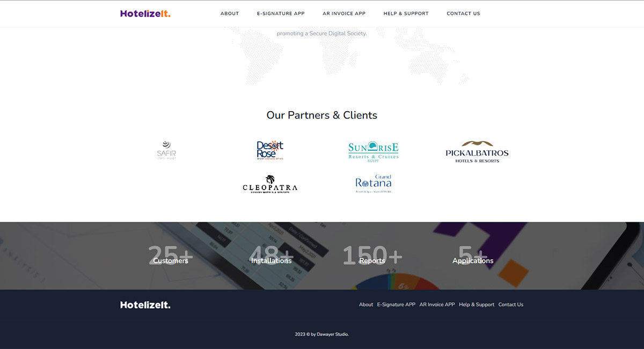This screenshot has height=349, width=644.
Task: Select the Desert Rose partner logo
Action: click(x=269, y=150)
